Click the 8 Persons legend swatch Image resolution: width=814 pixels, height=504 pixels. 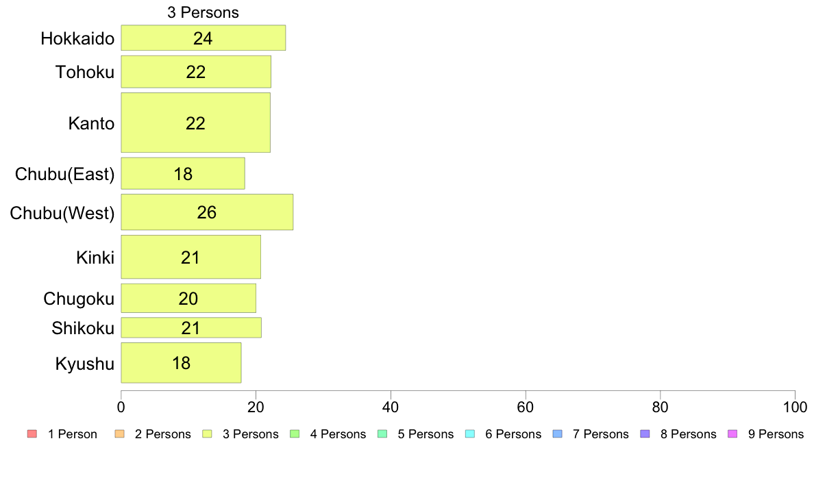(645, 434)
